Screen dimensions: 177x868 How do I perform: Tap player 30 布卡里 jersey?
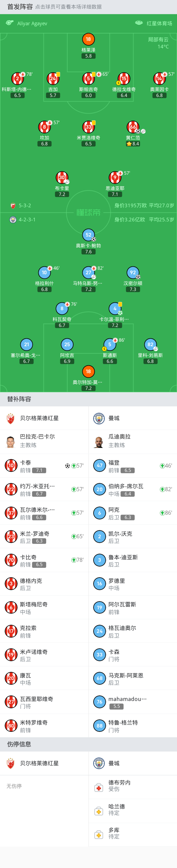coord(62,177)
